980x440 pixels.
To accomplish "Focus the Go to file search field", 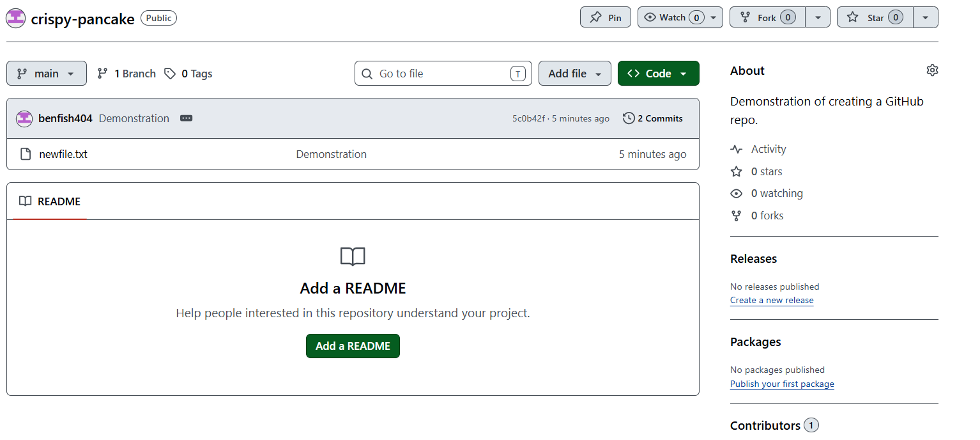I will pyautogui.click(x=443, y=74).
